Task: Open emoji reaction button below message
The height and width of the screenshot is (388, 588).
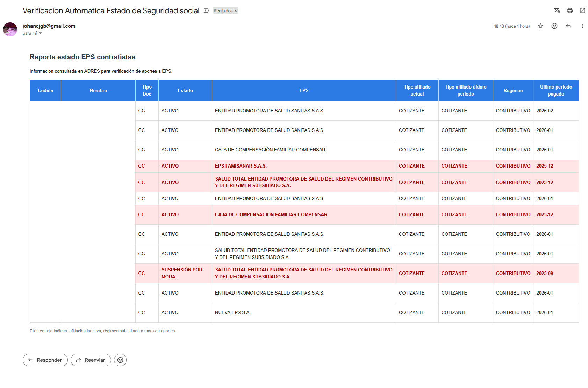Action: pyautogui.click(x=120, y=360)
